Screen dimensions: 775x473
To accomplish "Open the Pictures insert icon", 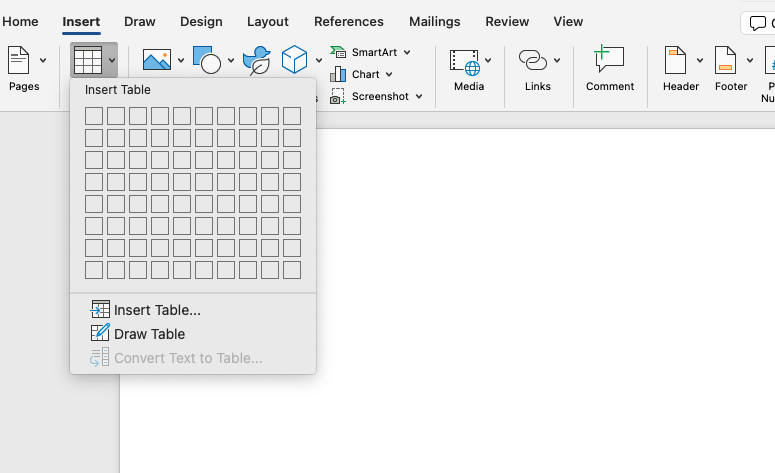I will [x=157, y=61].
